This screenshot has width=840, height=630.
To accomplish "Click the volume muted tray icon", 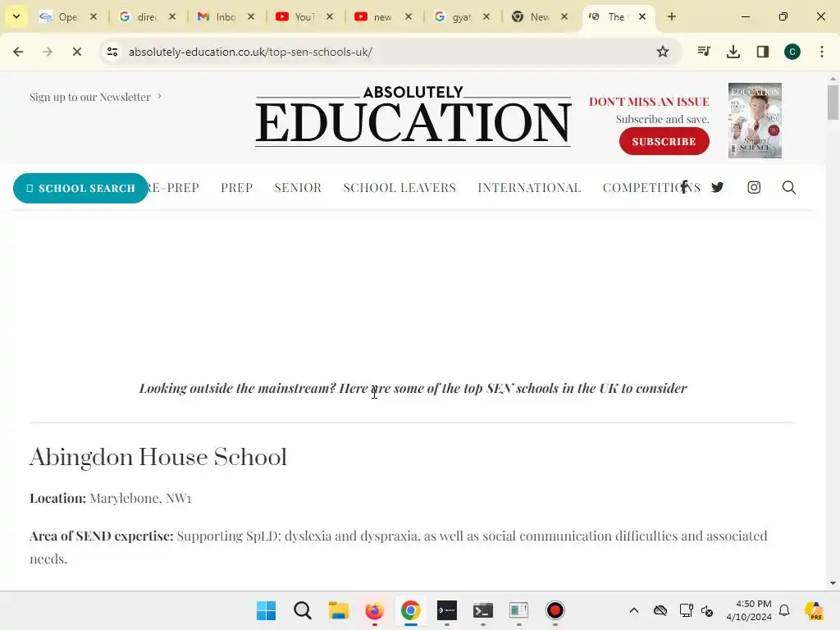I will tap(707, 610).
